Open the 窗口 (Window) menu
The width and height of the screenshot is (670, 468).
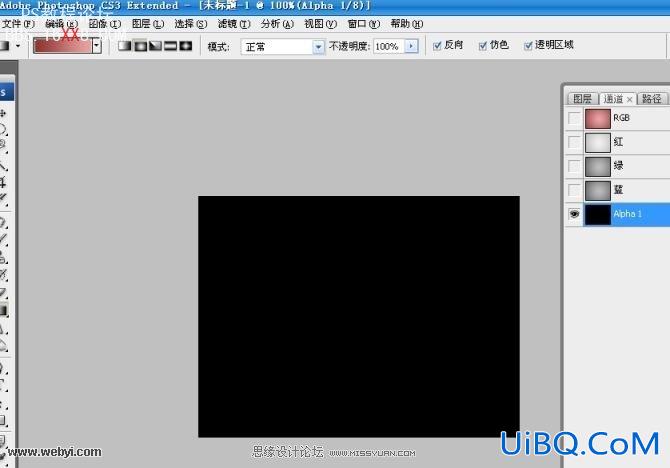click(x=364, y=24)
